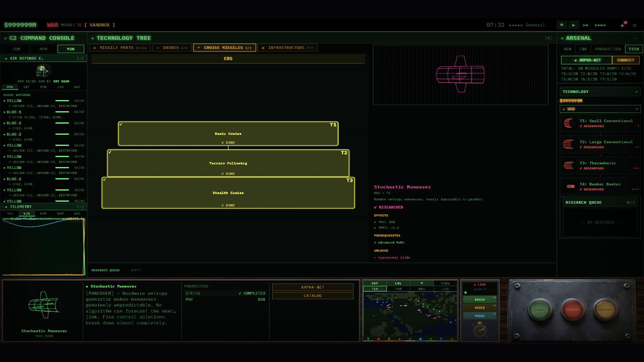
Task: Expand the Air Defense C. panel
Action: 80,58
